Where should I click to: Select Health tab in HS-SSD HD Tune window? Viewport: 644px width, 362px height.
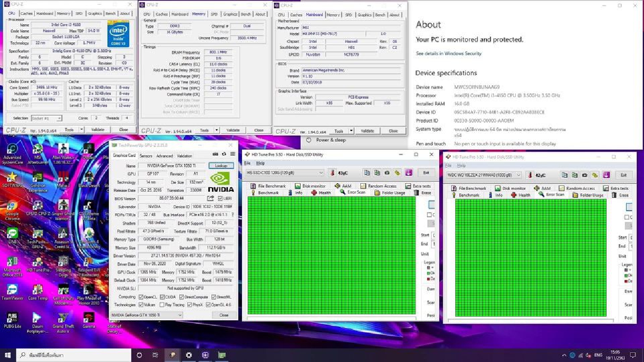point(321,193)
